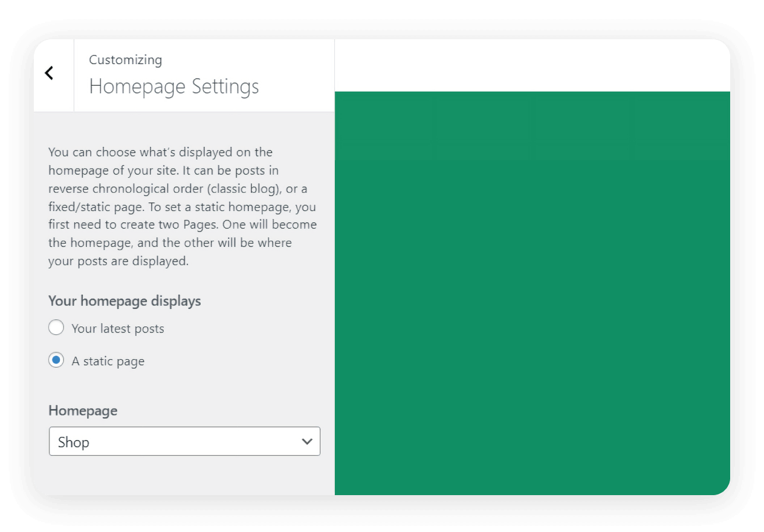Click the filled radio beside A static page
The height and width of the screenshot is (532, 764).
56,360
